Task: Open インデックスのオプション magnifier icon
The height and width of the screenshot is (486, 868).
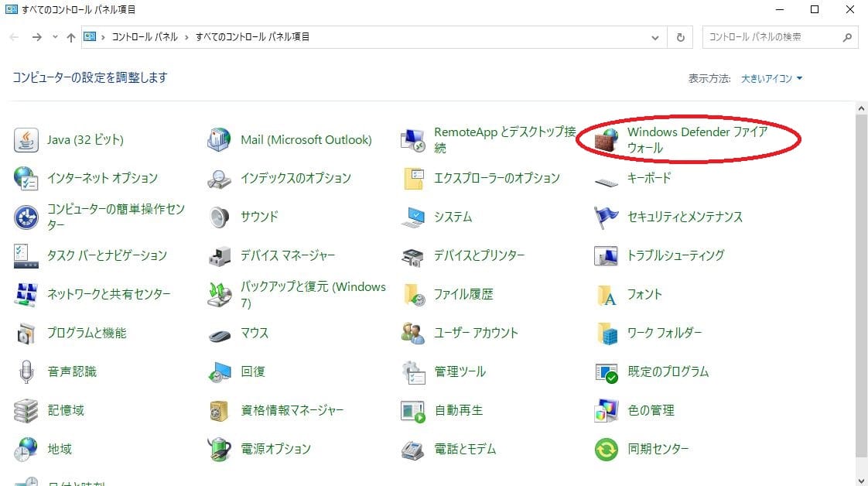Action: [219, 178]
